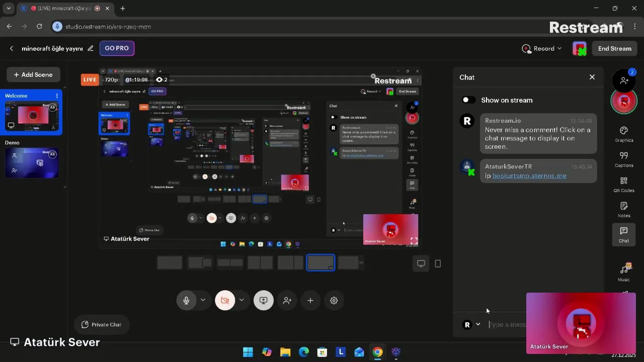Open browser tab search chevron
The height and width of the screenshot is (362, 644).
pyautogui.click(x=9, y=8)
